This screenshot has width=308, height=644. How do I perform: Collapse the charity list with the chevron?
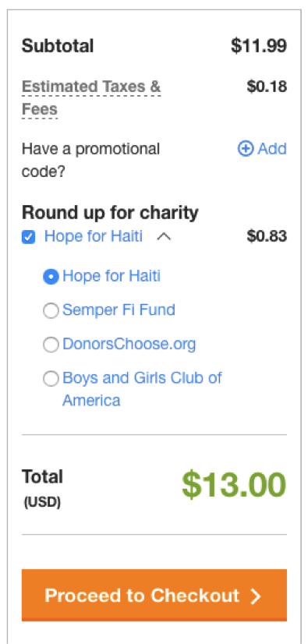[x=164, y=236]
